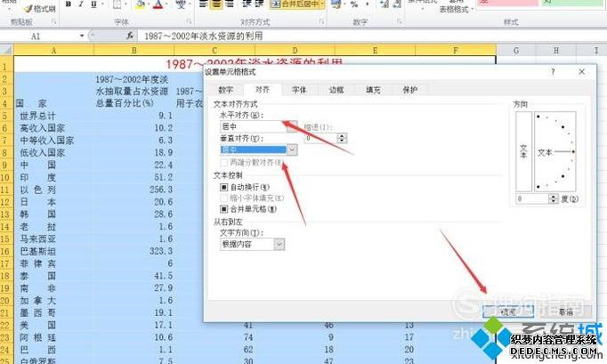
Task: Toggle bold formatting
Action: click(69, 4)
